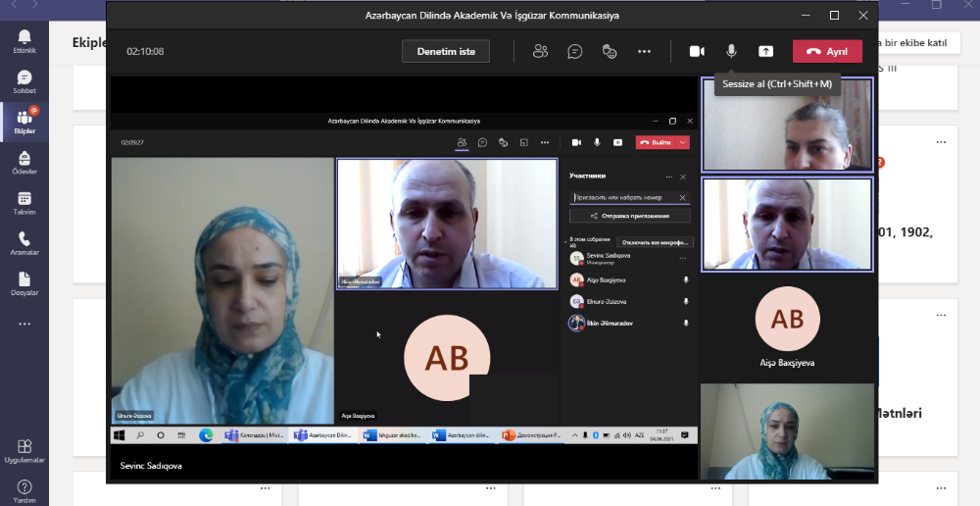Open the meeting conversation chat icon

(575, 51)
